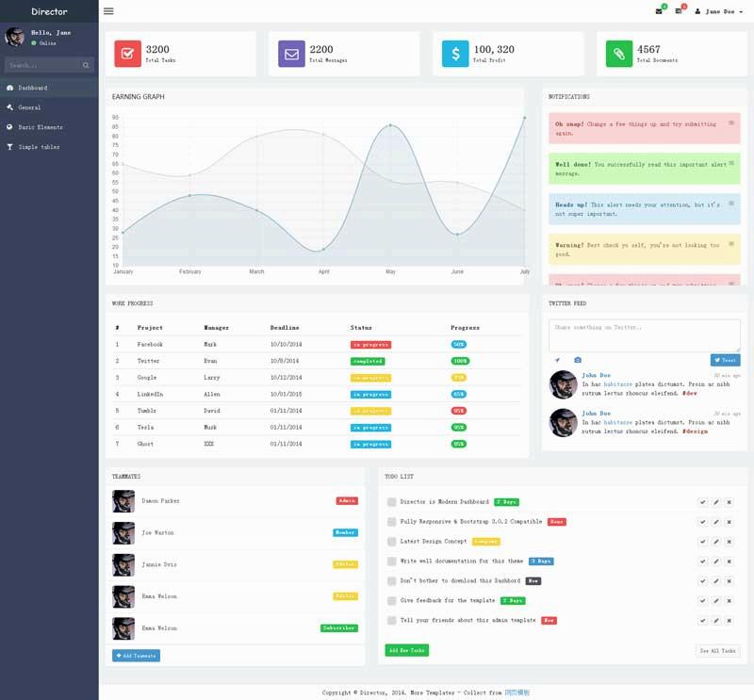
Task: Open the envelope messages icon in header
Action: click(659, 11)
